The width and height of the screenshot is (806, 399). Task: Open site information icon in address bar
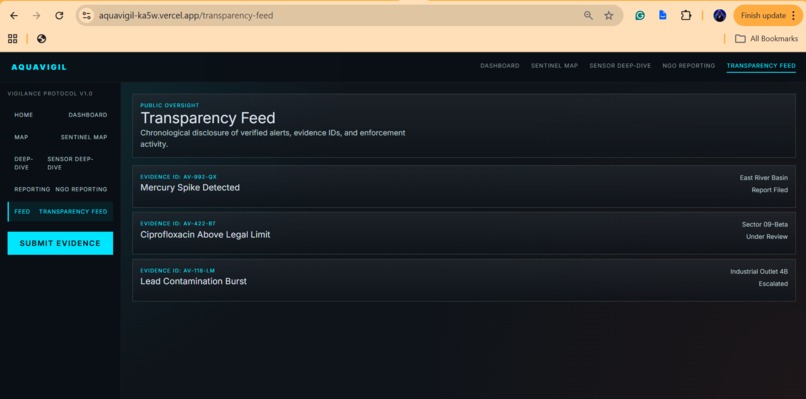[x=87, y=15]
